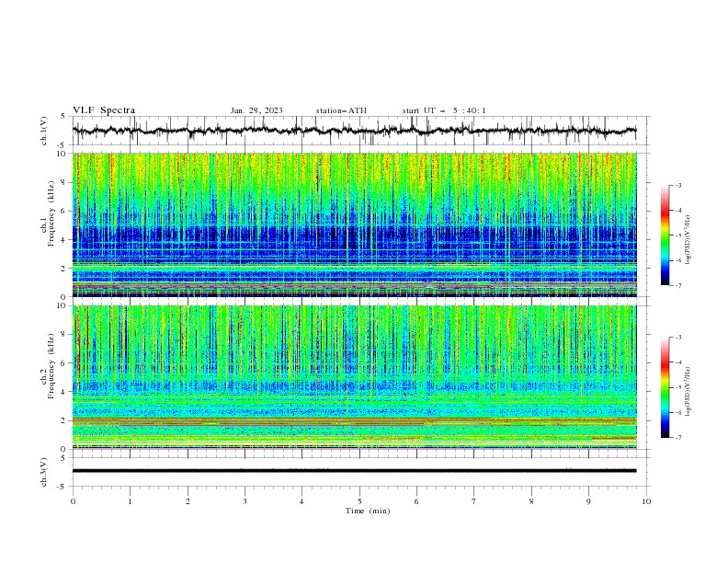The image size is (728, 563).
Task: Click the "ch.1(V)" vertical axis label
Action: (44, 131)
